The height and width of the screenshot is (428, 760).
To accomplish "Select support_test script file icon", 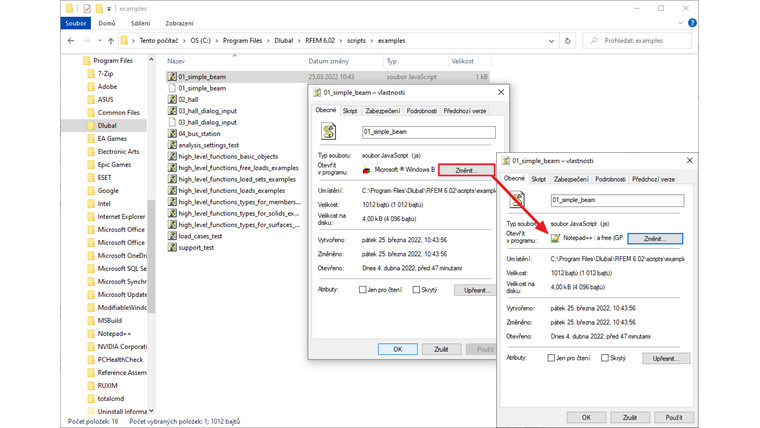I will pyautogui.click(x=172, y=247).
